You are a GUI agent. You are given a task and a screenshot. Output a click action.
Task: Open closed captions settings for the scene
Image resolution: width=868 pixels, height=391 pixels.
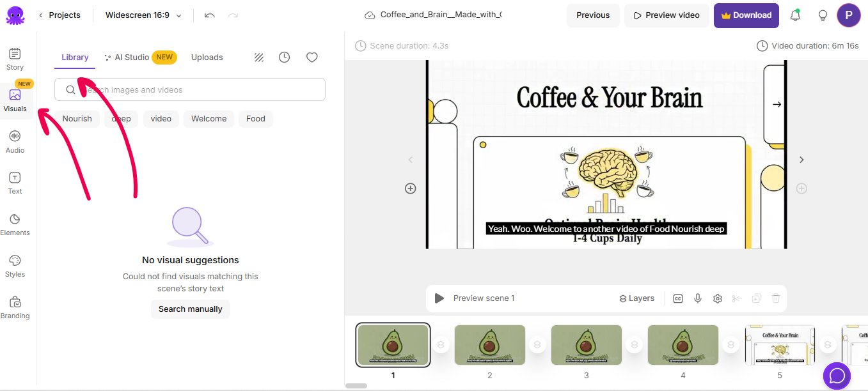click(x=677, y=298)
